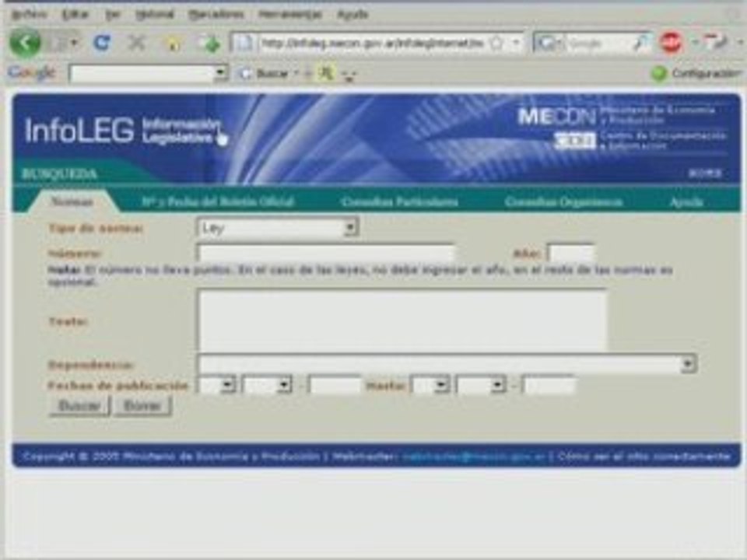Bookmark the page with the star icon

(x=496, y=44)
